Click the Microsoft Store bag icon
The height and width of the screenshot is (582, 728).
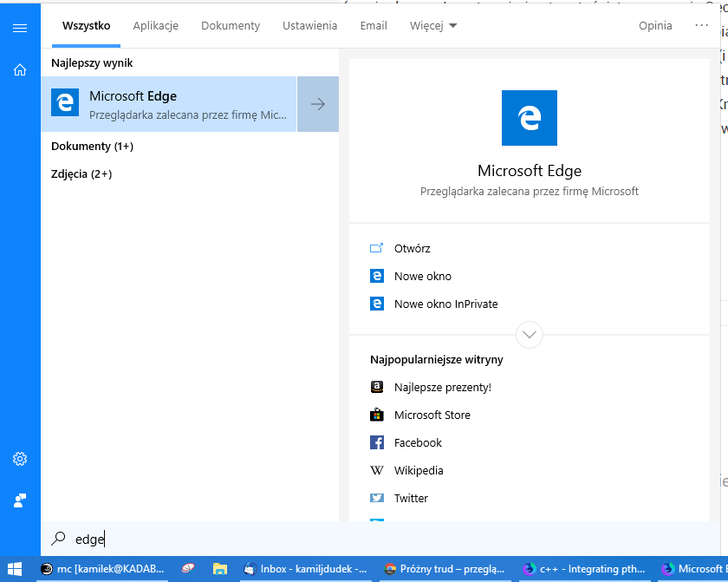(x=377, y=415)
